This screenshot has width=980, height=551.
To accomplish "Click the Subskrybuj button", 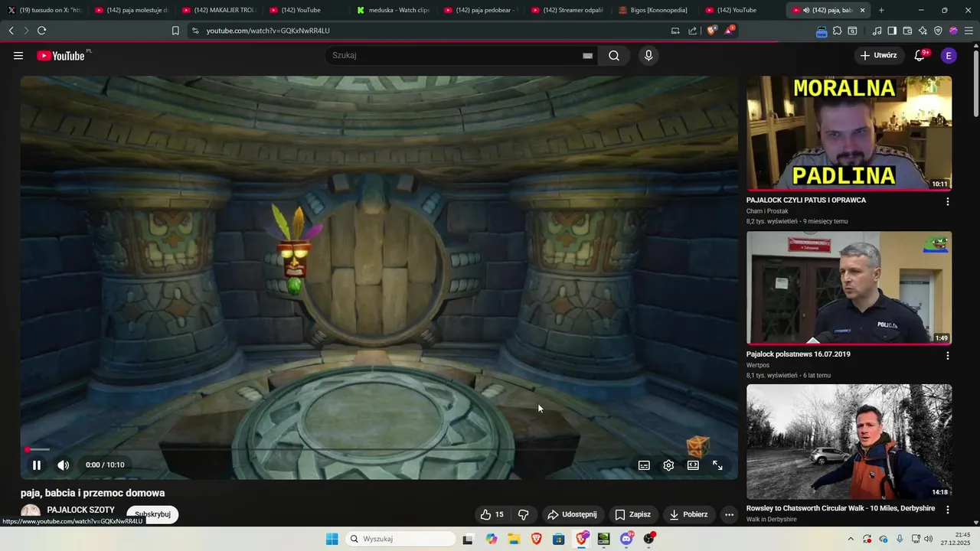I will 152,514.
